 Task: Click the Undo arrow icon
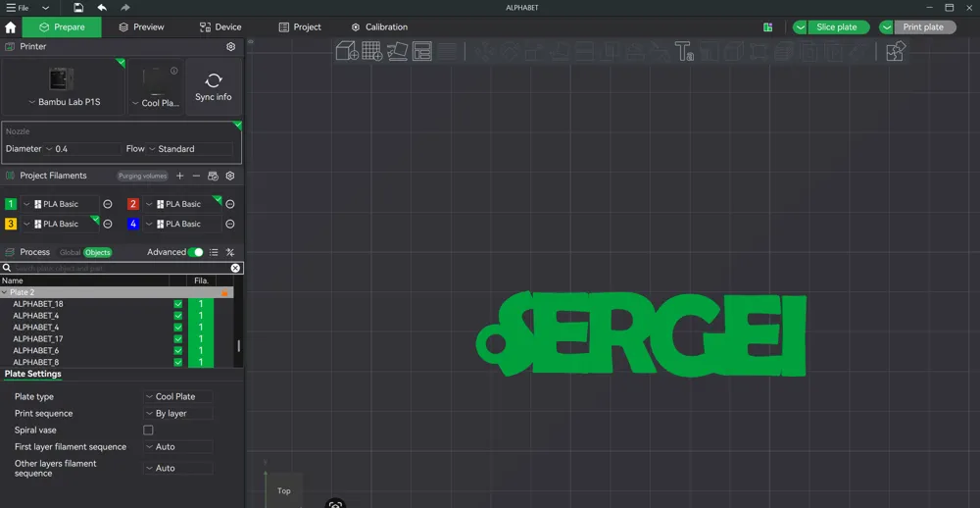[102, 8]
